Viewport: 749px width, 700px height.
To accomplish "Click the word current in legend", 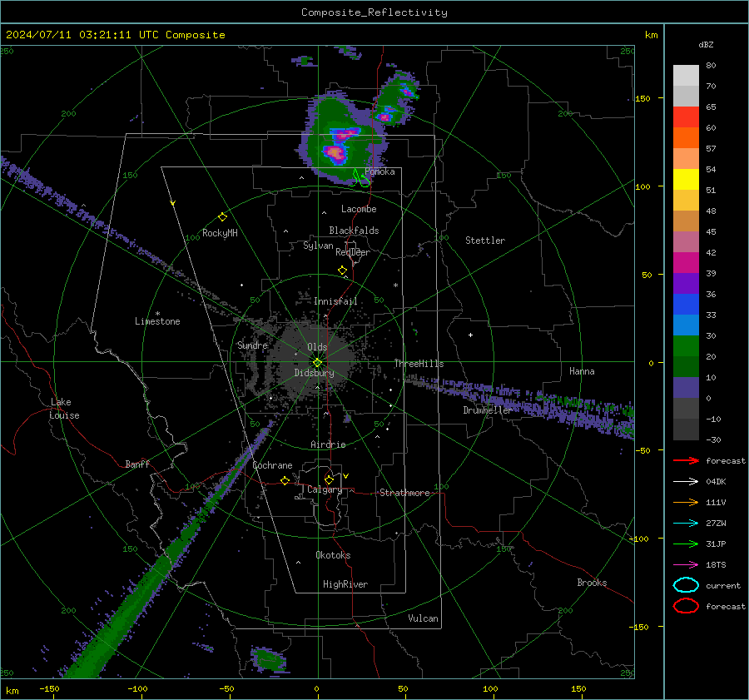I will [x=723, y=585].
